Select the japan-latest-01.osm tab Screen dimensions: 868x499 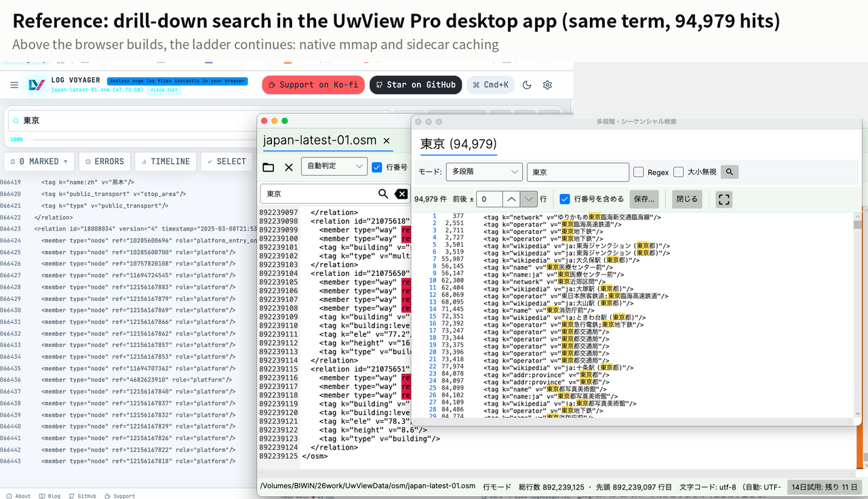319,140
